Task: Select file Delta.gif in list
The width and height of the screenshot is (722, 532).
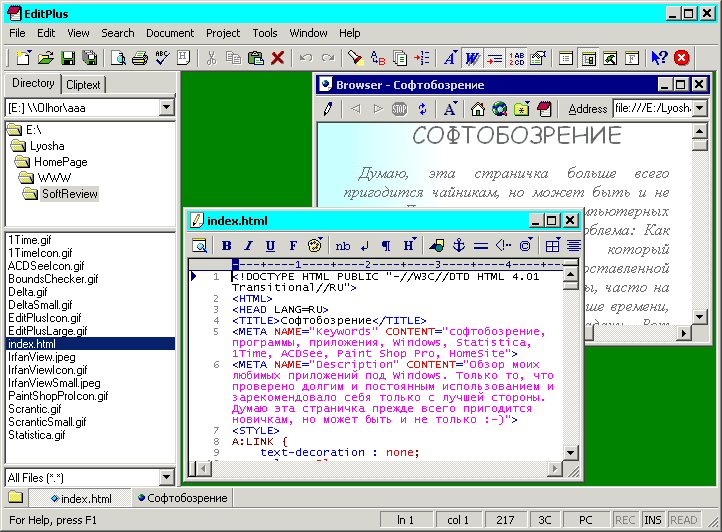Action: 28,292
